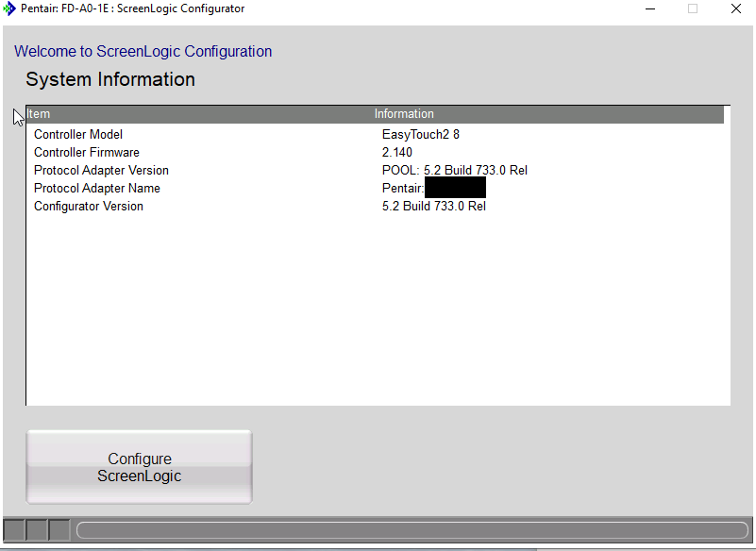
Task: Select the EasyTouch2 8 value
Action: [x=420, y=135]
